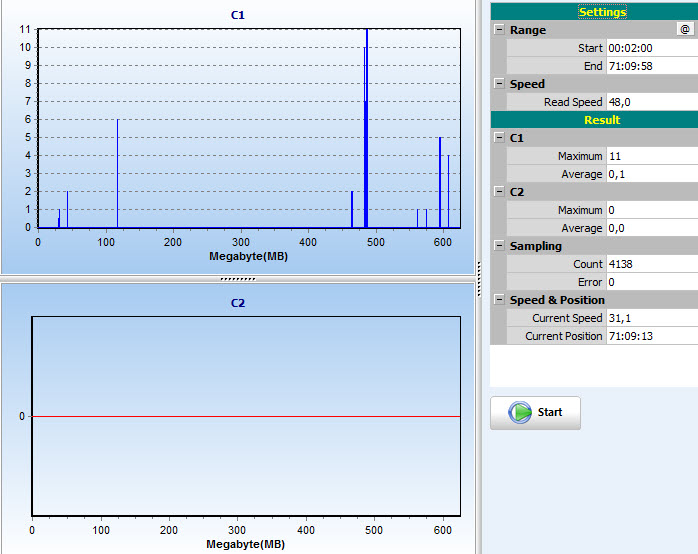Click the Result header
The height and width of the screenshot is (554, 698).
coord(602,120)
